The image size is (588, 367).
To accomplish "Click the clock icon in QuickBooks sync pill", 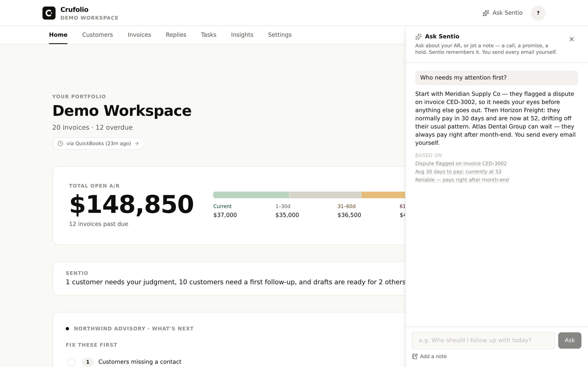I will click(60, 144).
